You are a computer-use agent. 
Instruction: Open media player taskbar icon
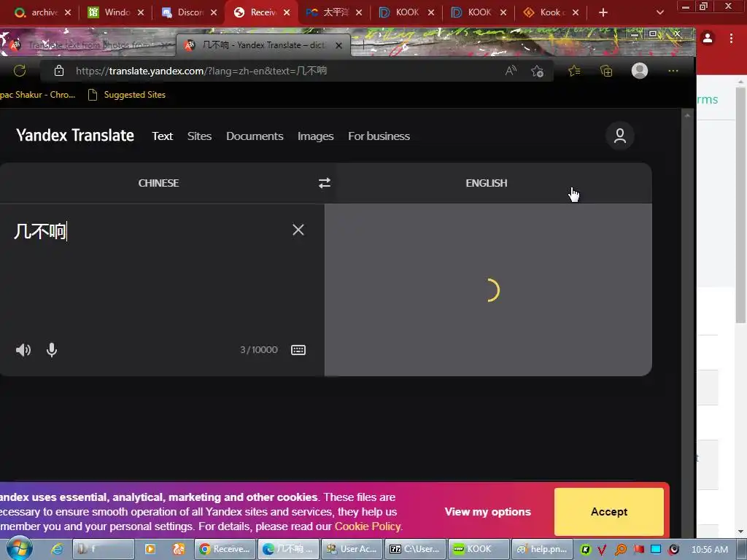coord(150,549)
